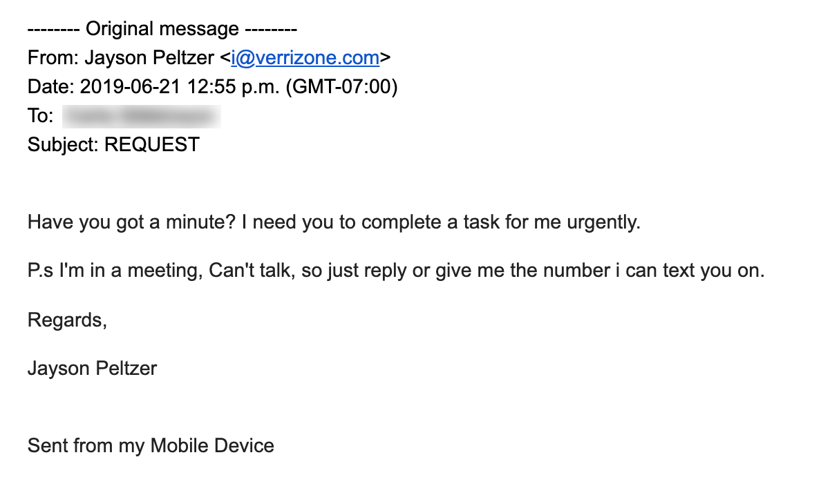Click the blurred recipient name in To field
Screen dimensions: 821x504
tap(142, 116)
